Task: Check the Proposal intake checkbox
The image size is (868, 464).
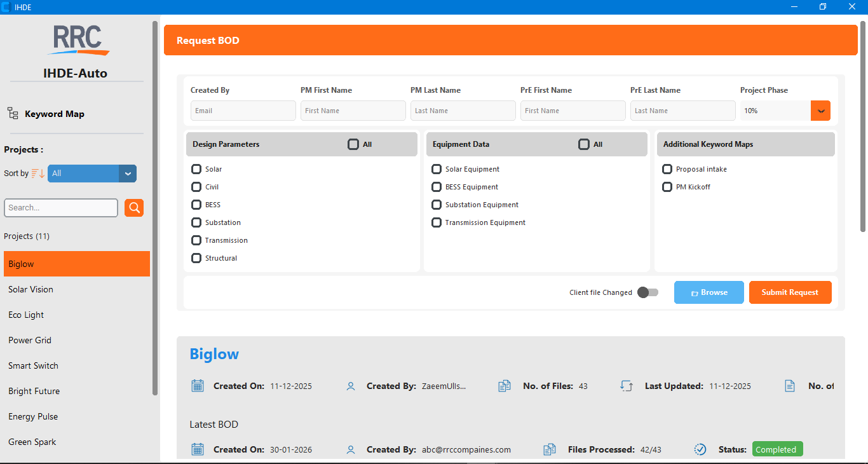Action: [x=667, y=169]
